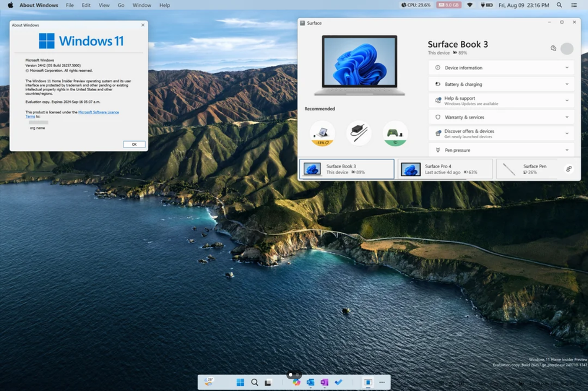Image resolution: width=588 pixels, height=391 pixels.
Task: Click OK in About Windows dialog
Action: click(x=134, y=144)
